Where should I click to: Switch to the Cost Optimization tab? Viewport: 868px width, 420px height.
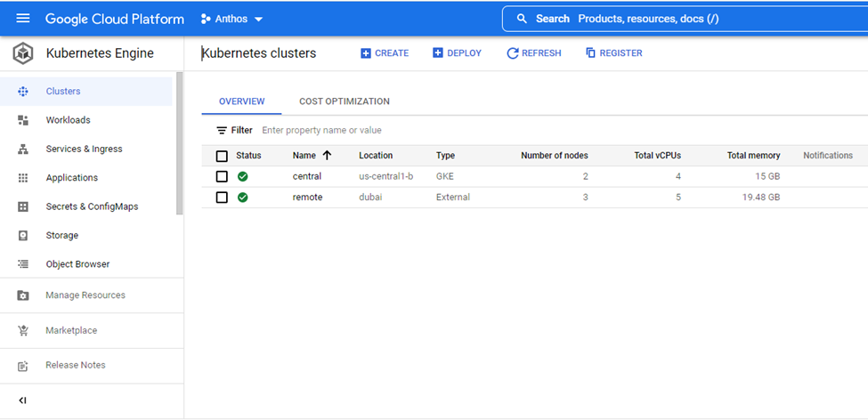(344, 101)
